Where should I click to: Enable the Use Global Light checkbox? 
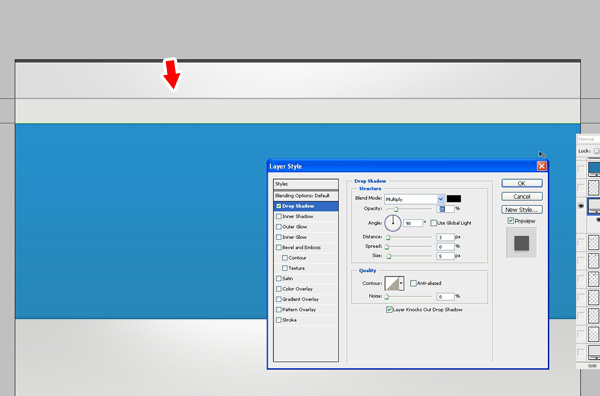pos(434,223)
